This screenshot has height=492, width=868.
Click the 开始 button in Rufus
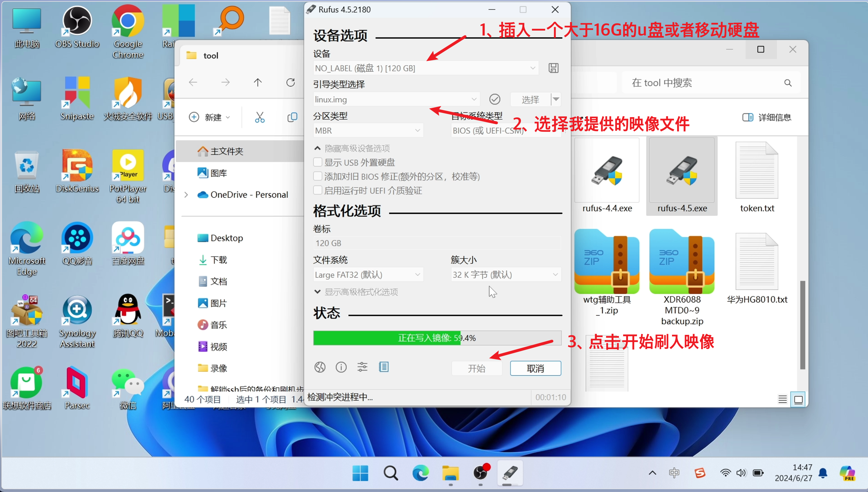[476, 368]
